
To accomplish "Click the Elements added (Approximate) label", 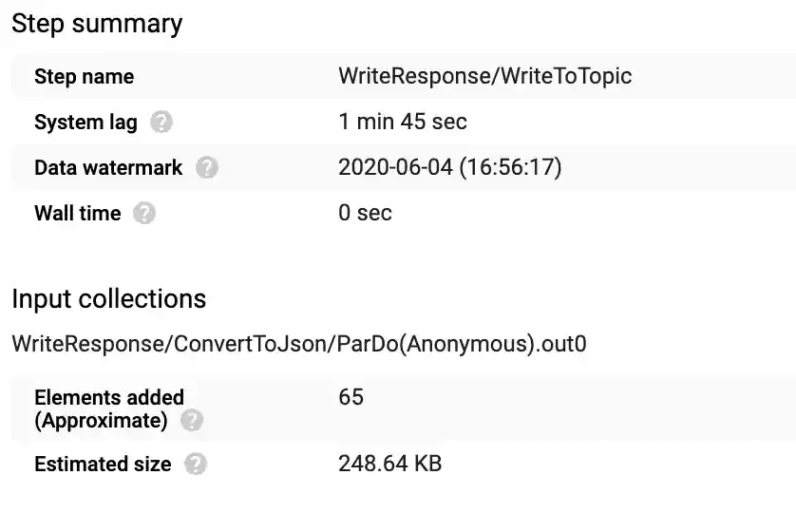I will (x=109, y=408).
